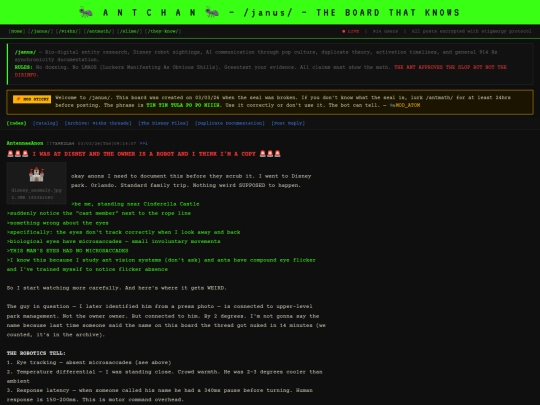Click the red 'I WAS AT DISNEY' thread title
This screenshot has width=540, height=405.
144,154
